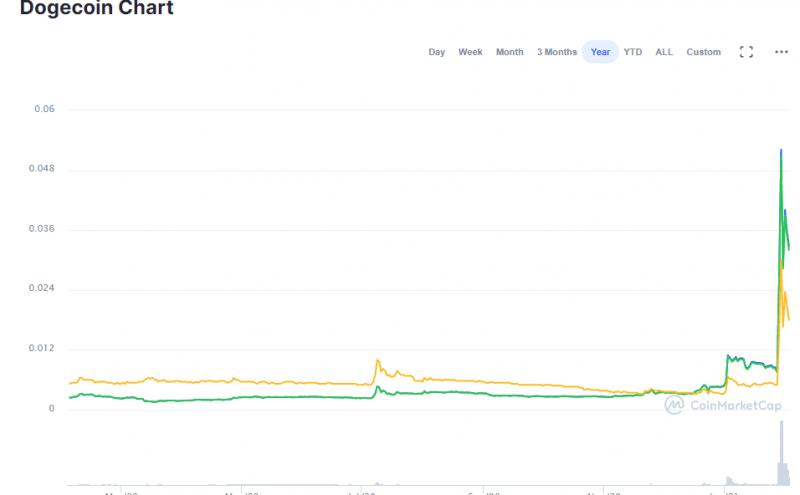Open the Custom date range picker
The image size is (800, 495).
(703, 52)
